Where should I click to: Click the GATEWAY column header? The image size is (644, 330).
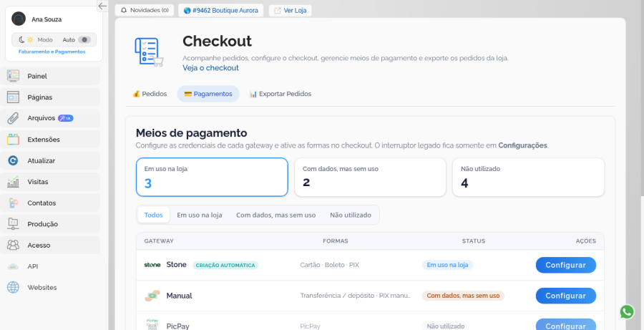click(x=159, y=241)
